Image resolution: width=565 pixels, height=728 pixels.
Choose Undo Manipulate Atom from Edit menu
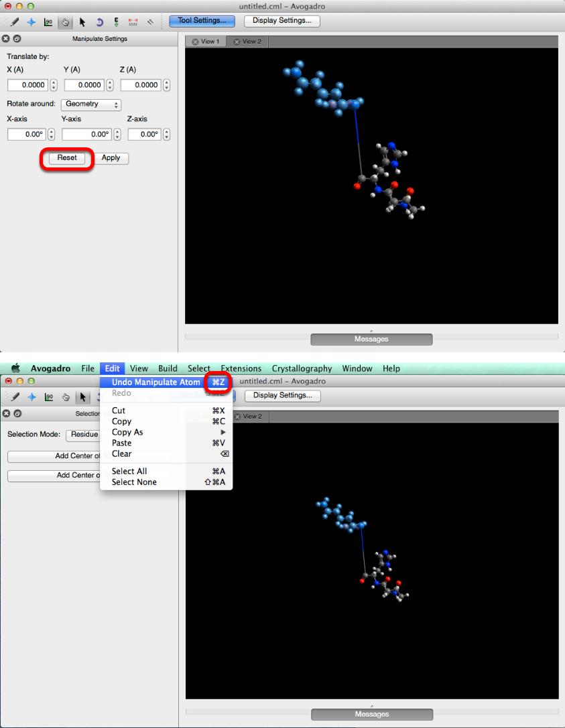pyautogui.click(x=155, y=382)
